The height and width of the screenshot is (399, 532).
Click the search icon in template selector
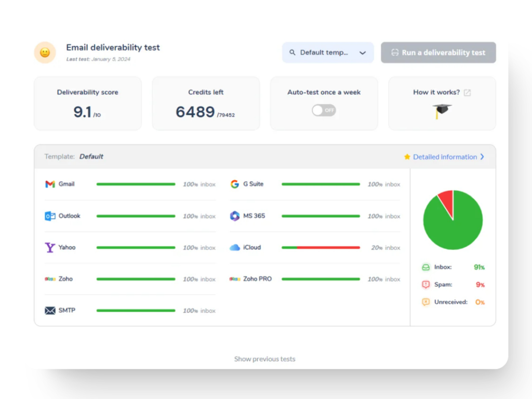292,52
